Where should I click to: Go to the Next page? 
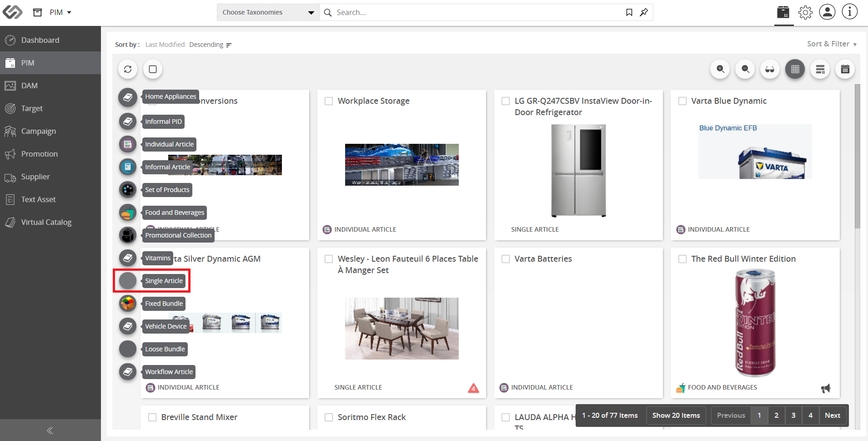[833, 416]
